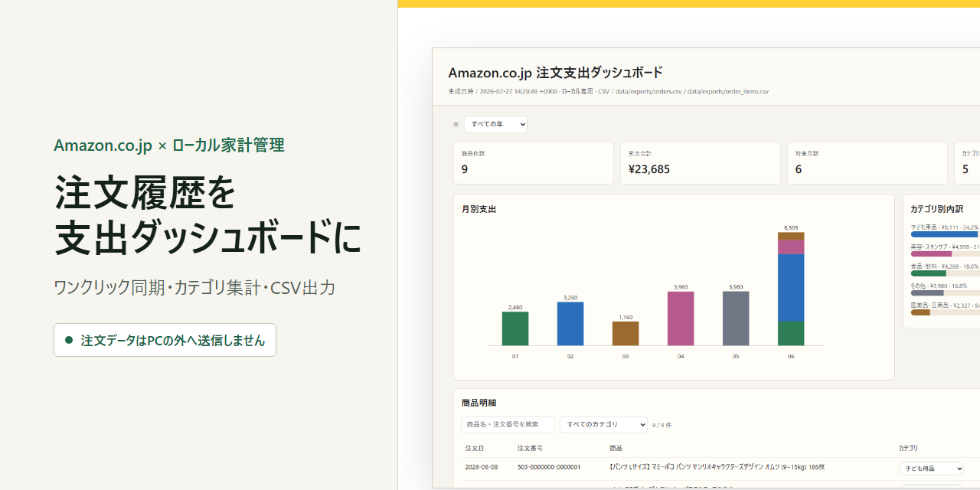The image size is (980, 490).
Task: Click the Amazon.co.jp × ローカル家計管理 tagline
Action: (169, 145)
